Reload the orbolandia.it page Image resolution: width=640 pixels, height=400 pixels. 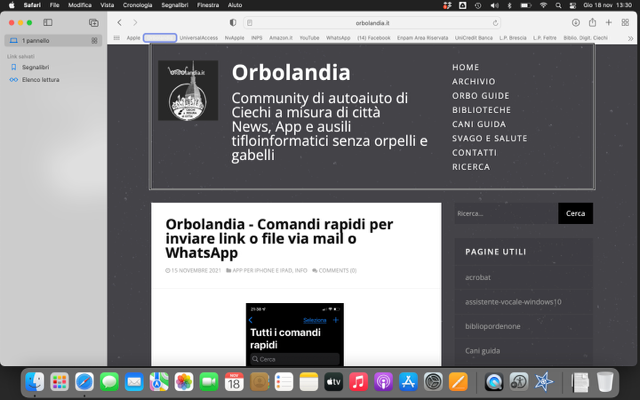click(495, 23)
